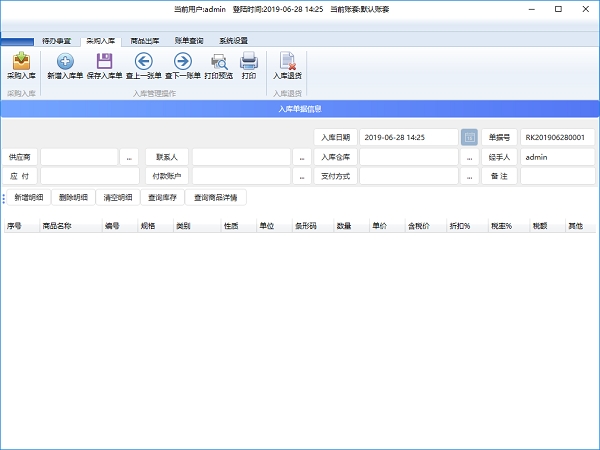
Task: Go to next receipt via 查下一张单
Action: tap(182, 66)
